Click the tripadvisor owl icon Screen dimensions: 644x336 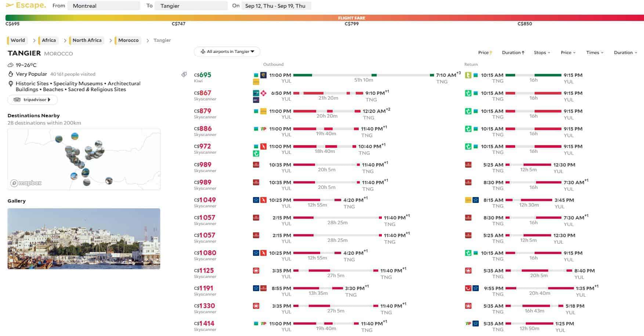click(17, 100)
